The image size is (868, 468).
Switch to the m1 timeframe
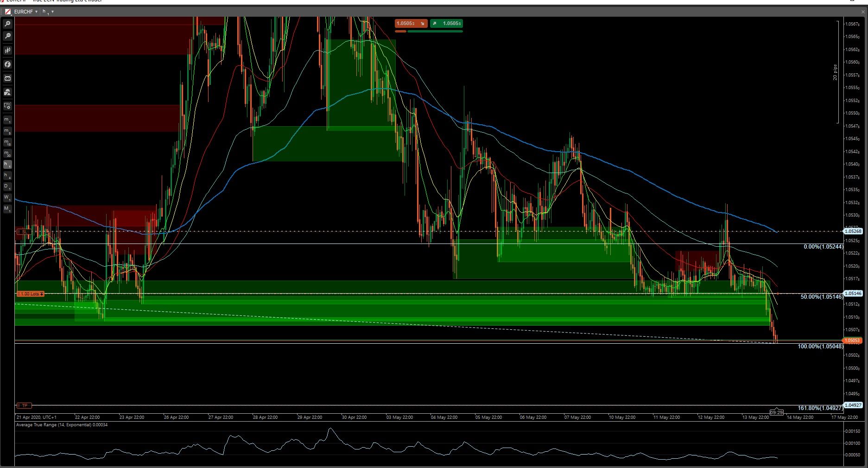click(7, 120)
